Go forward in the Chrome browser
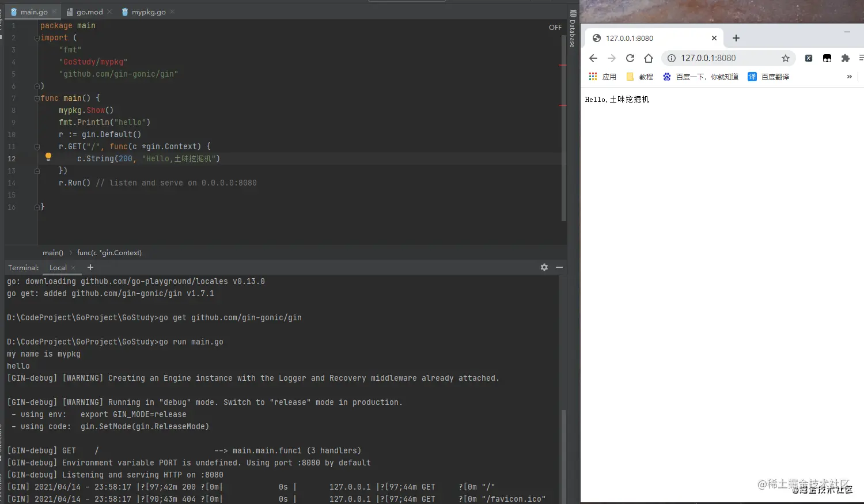 (612, 58)
